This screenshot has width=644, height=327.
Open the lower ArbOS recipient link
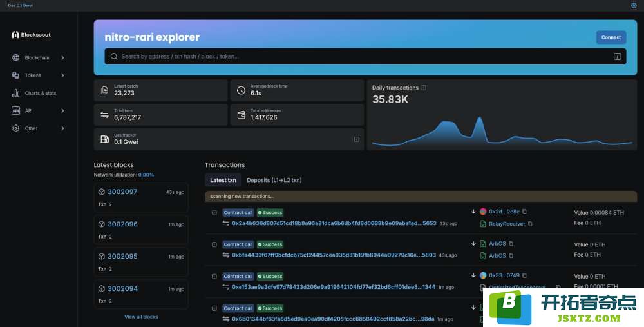497,255
